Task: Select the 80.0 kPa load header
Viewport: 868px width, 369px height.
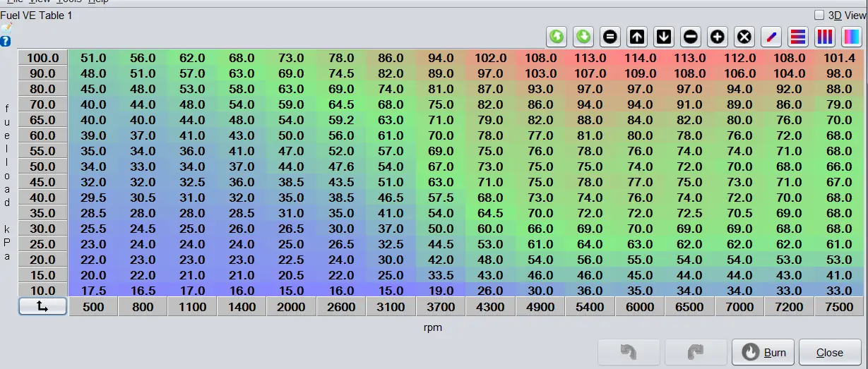Action: [x=43, y=89]
